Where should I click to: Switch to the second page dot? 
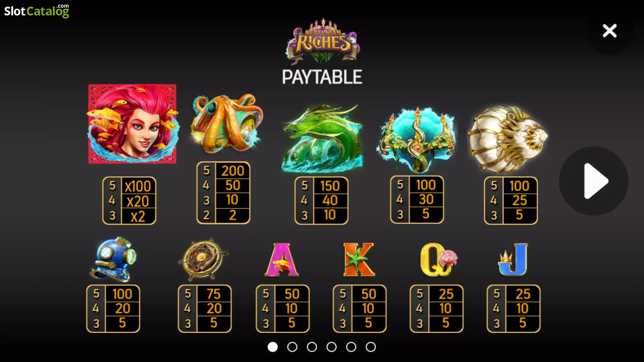click(292, 347)
